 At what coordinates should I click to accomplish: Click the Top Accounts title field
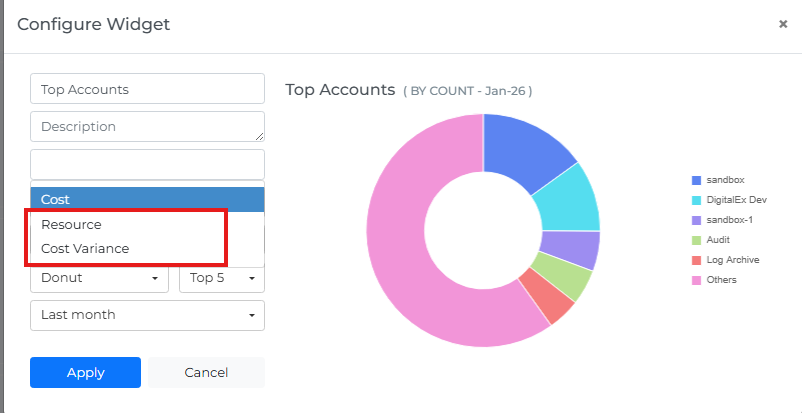147,89
